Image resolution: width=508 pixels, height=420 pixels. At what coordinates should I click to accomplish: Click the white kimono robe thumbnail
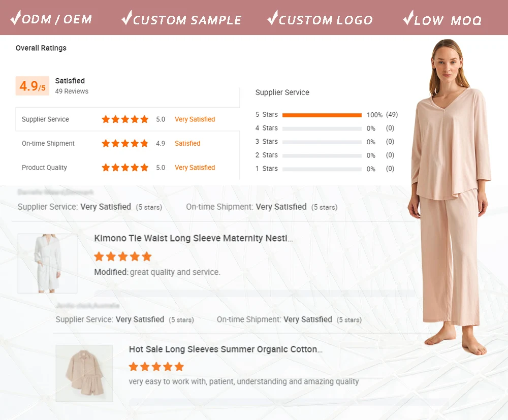click(x=47, y=263)
